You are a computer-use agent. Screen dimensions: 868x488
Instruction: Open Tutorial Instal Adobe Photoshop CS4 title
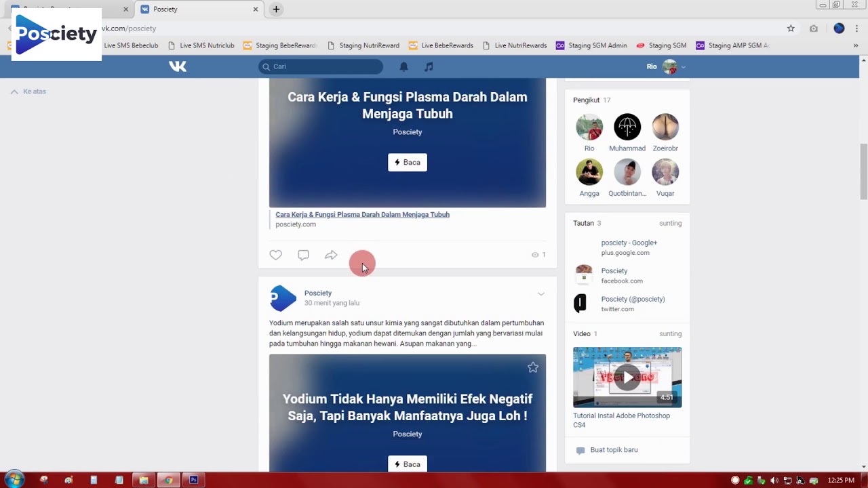621,420
